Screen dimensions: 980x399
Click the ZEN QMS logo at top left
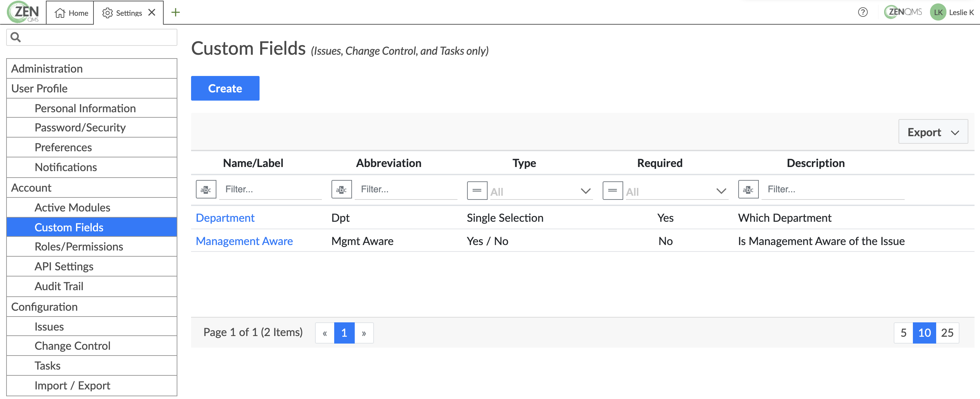tap(24, 12)
